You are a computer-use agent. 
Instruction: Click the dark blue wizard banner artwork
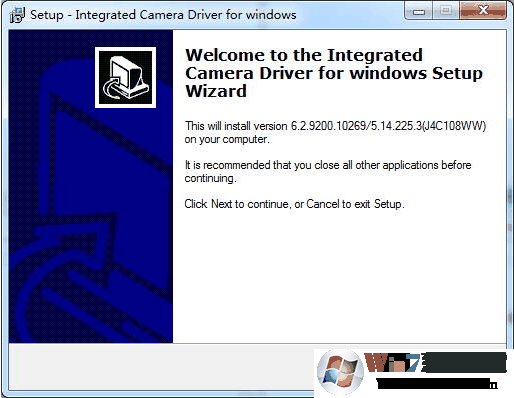[91, 186]
